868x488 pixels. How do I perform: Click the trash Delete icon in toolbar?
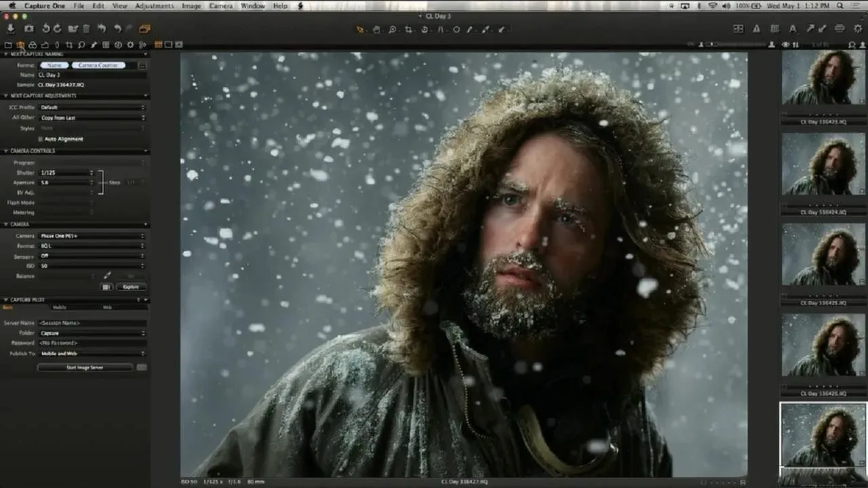coord(86,29)
